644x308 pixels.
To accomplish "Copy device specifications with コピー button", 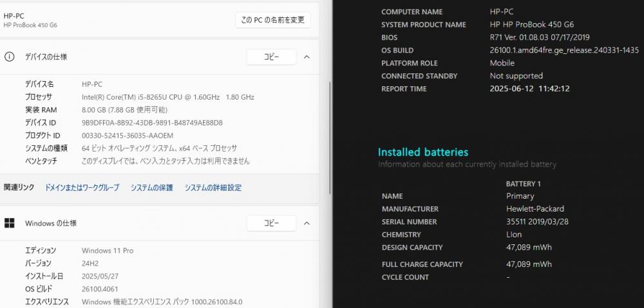I will 271,57.
